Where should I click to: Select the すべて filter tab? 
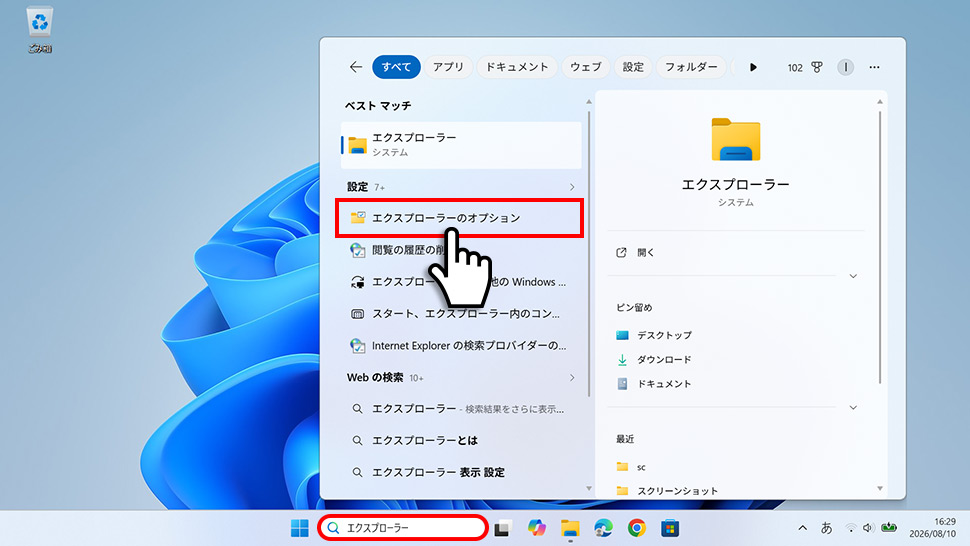click(396, 67)
